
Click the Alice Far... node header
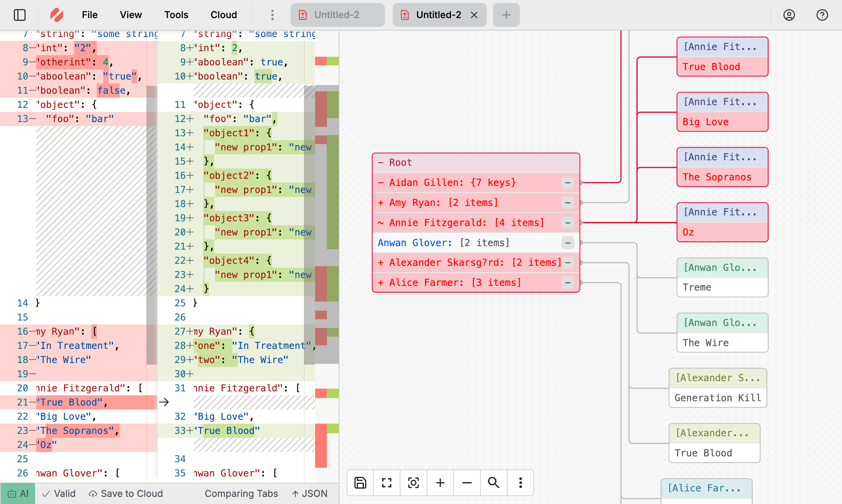[707, 488]
